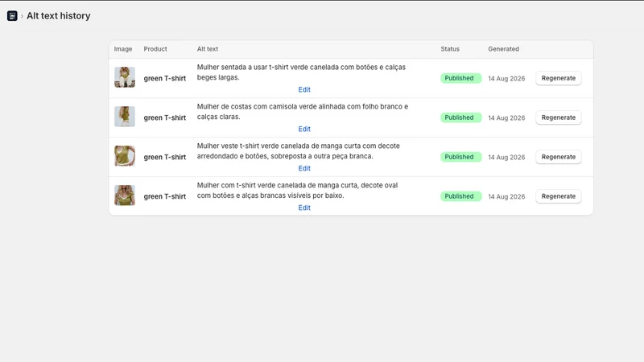The height and width of the screenshot is (362, 644).
Task: Click Published badge in 'Mulher de costas' row
Action: click(460, 117)
